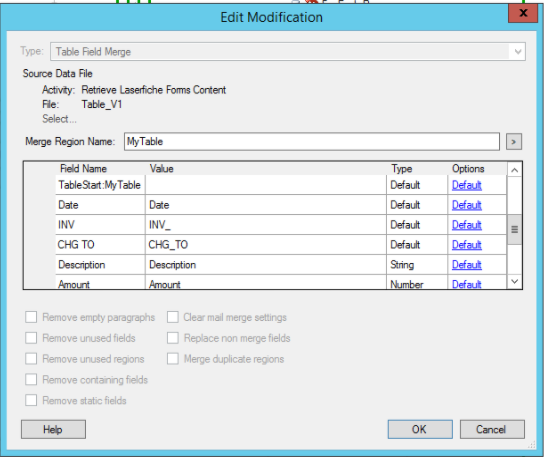Select the INV_ value cell
Screen dimensions: 544x457
(x=265, y=225)
